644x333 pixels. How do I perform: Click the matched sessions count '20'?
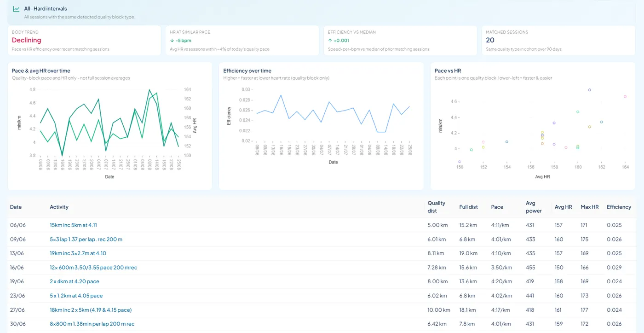coord(490,41)
